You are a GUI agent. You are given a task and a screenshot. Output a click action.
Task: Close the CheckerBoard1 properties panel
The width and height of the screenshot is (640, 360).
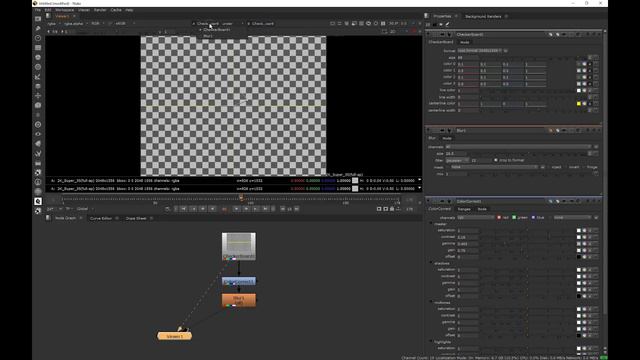coord(599,34)
